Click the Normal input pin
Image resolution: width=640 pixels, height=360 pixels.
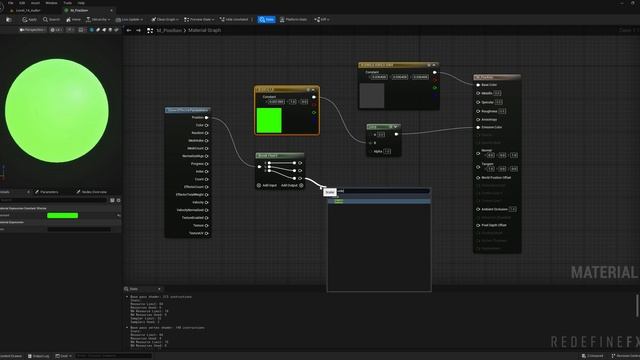tap(478, 153)
